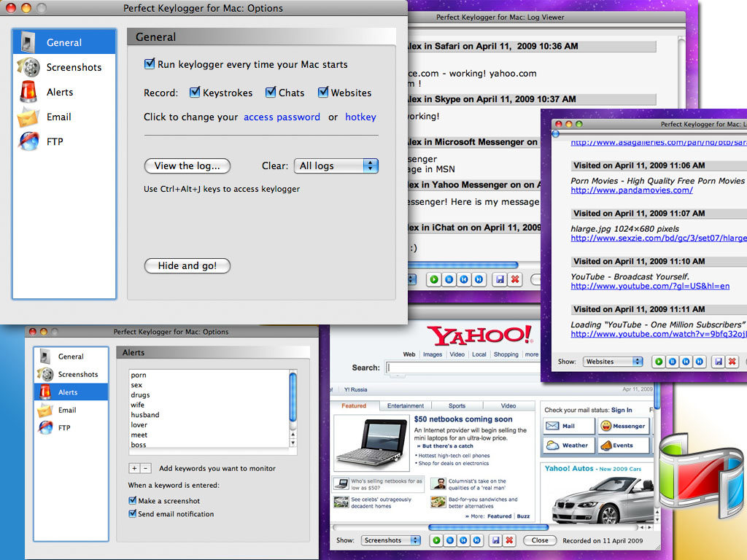
Task: Toggle the Chats recording checkbox
Action: click(x=271, y=93)
